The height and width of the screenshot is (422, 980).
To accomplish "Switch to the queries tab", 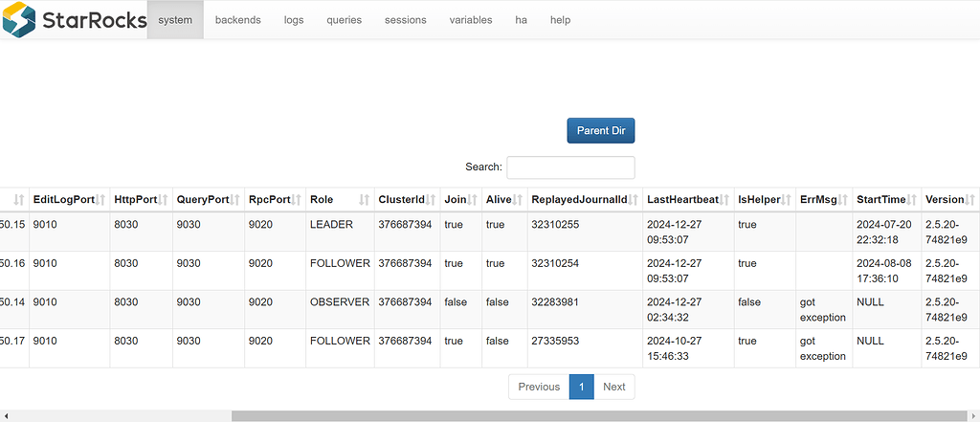I will pyautogui.click(x=344, y=20).
